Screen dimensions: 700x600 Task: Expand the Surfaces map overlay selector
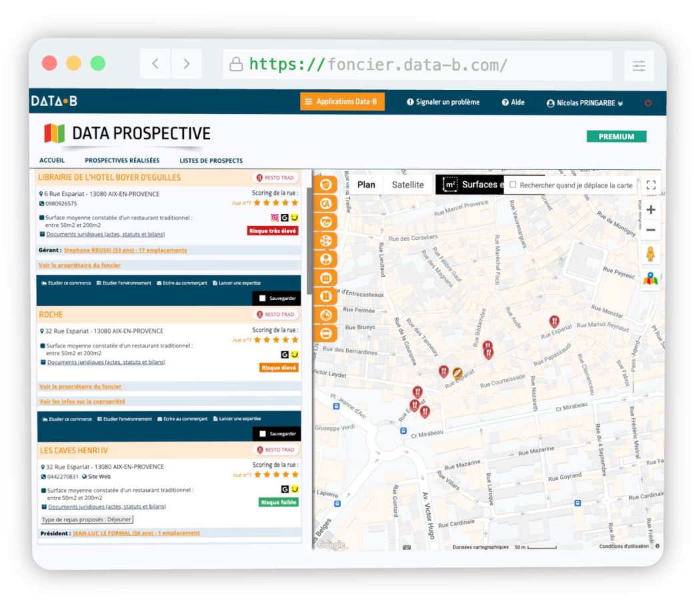pos(469,185)
